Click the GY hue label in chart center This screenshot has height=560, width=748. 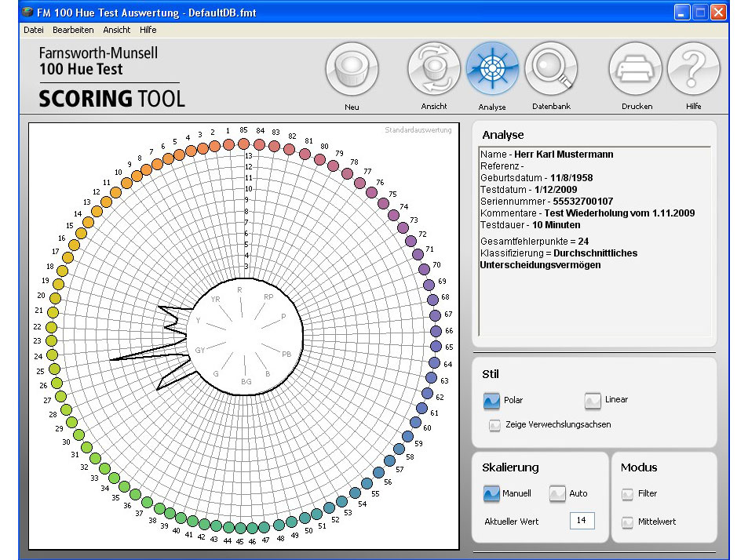pos(200,351)
